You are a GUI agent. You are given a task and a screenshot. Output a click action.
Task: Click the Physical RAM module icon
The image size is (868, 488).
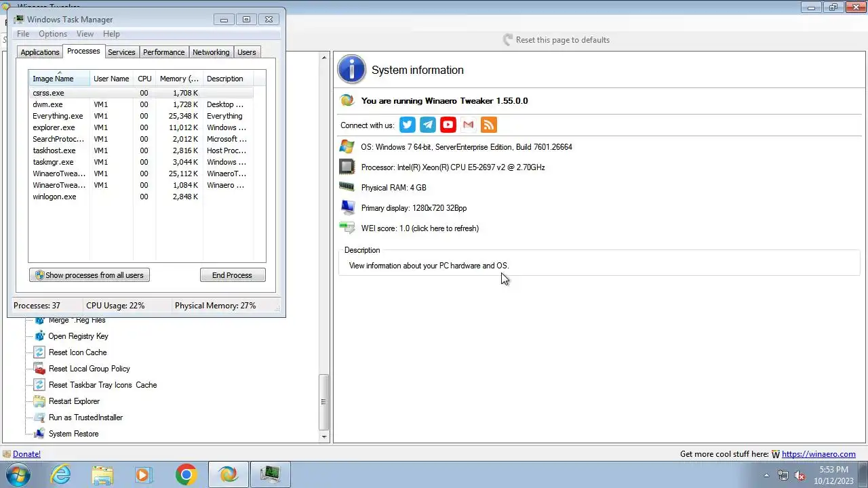(x=347, y=187)
